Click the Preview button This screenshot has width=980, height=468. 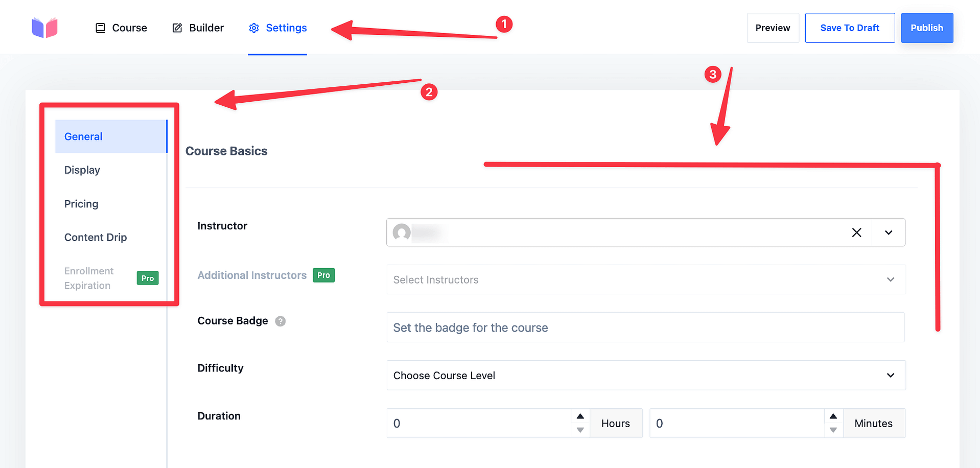click(x=773, y=28)
